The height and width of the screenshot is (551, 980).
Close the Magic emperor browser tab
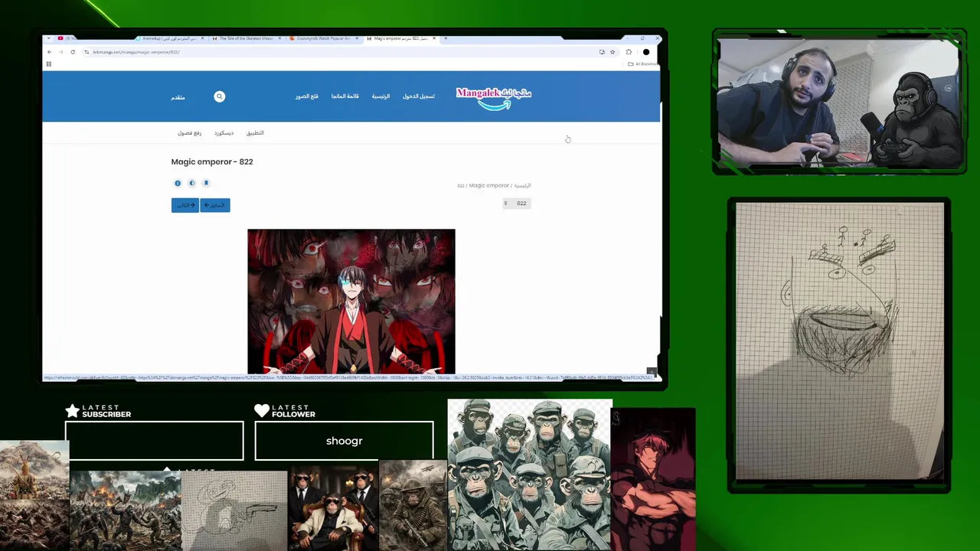(x=434, y=38)
